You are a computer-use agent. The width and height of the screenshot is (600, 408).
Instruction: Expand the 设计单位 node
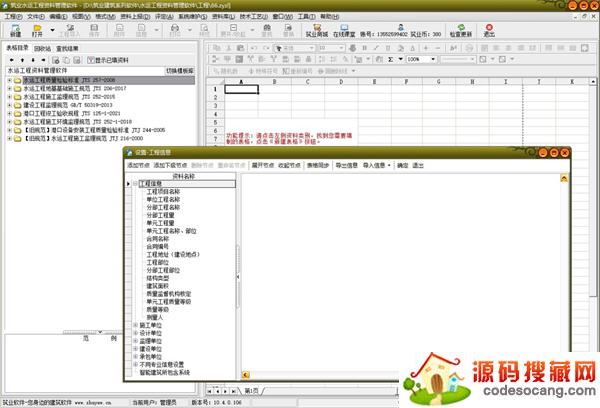click(135, 333)
